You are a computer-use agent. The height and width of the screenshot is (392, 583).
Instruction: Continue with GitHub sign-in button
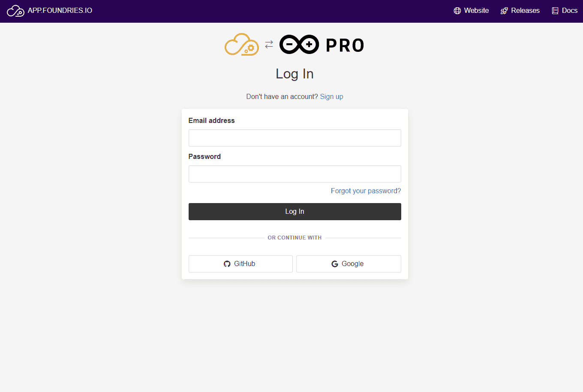(240, 264)
